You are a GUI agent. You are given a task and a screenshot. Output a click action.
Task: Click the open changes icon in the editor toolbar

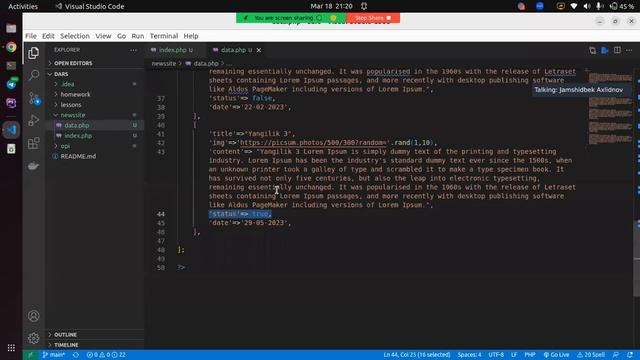pyautogui.click(x=592, y=50)
